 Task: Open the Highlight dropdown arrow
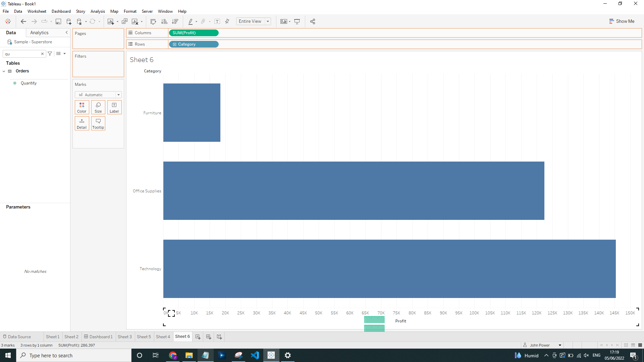coord(196,22)
